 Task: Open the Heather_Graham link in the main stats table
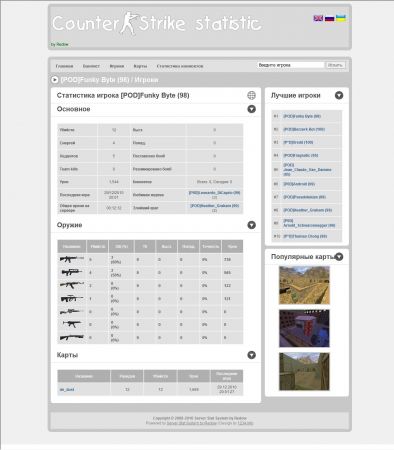[x=215, y=206]
